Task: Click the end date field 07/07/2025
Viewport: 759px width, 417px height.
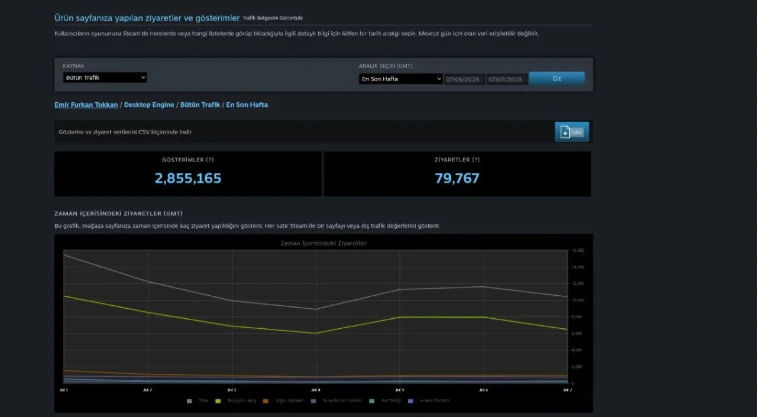Action: pos(506,78)
